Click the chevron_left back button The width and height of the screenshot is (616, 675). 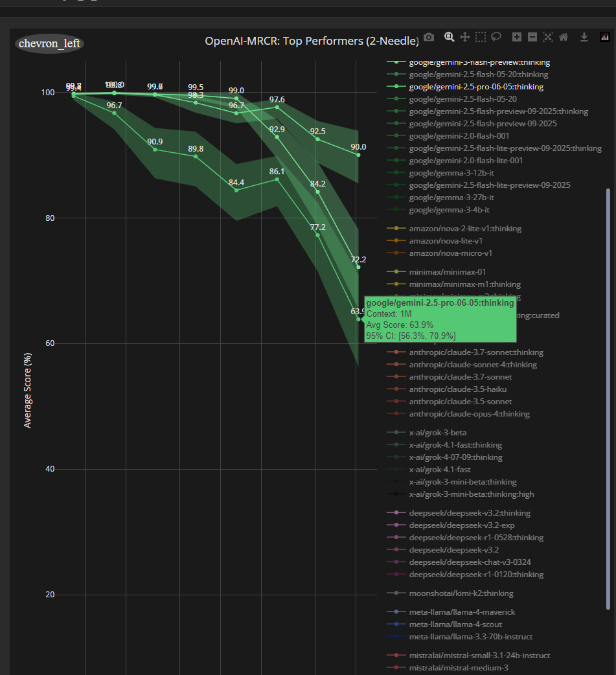tap(49, 43)
